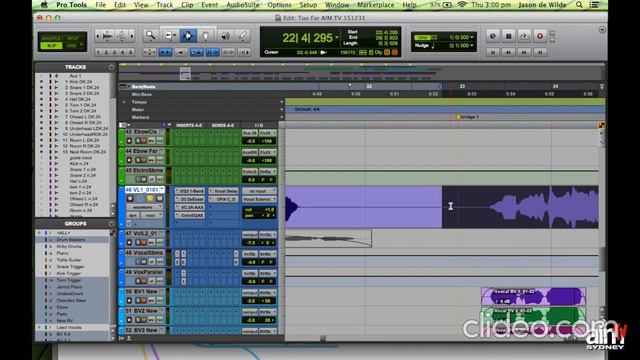Click the horizontal zoom in arrow
The image size is (640, 360).
click(132, 36)
